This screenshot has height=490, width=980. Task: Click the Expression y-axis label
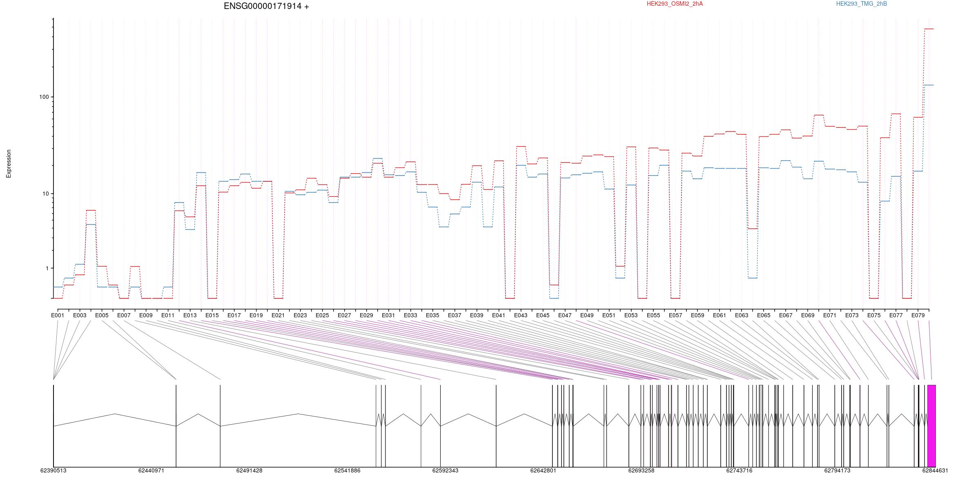9,164
